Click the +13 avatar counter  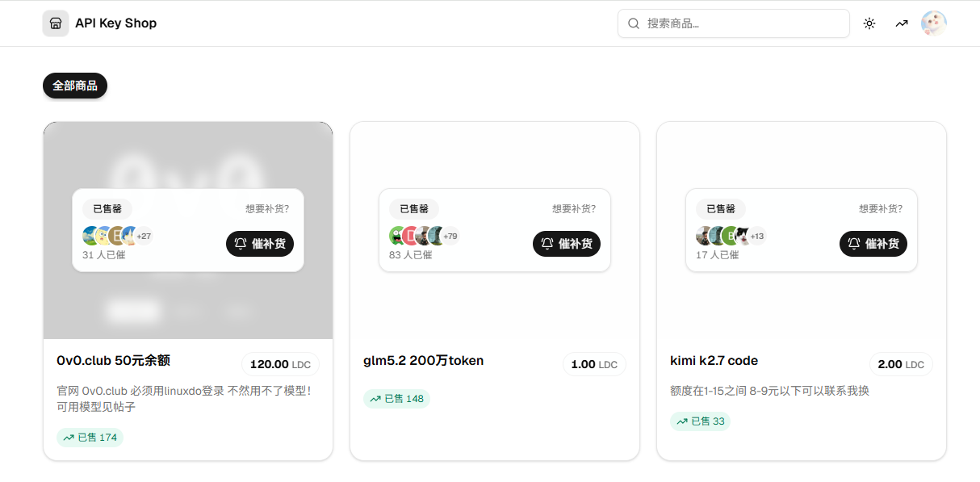(757, 237)
